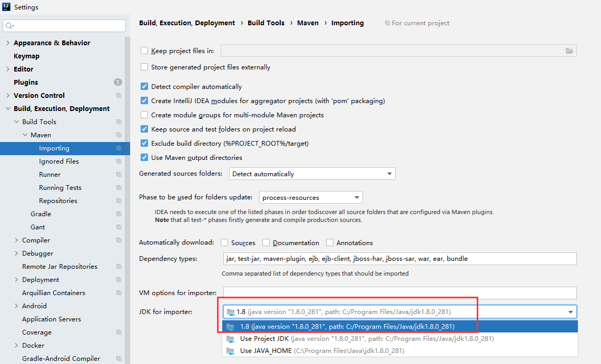Click the project-level icon next to Deployment

tap(119, 280)
